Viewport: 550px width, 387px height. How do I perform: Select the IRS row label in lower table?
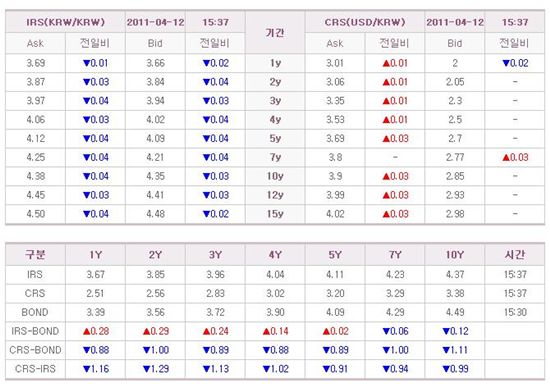tap(35, 274)
